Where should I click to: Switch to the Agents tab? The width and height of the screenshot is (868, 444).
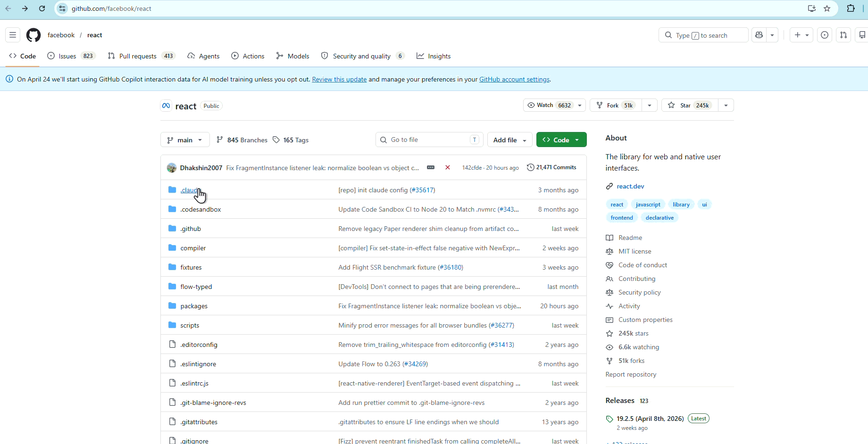pyautogui.click(x=203, y=56)
